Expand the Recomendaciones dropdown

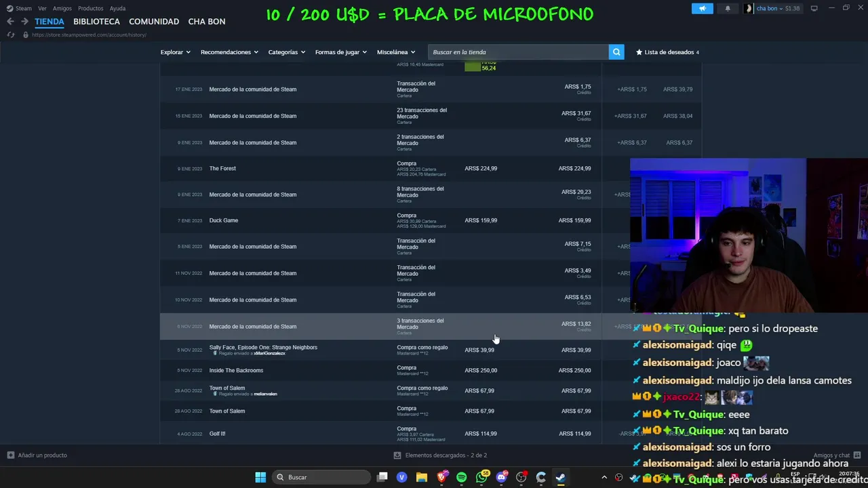point(229,52)
